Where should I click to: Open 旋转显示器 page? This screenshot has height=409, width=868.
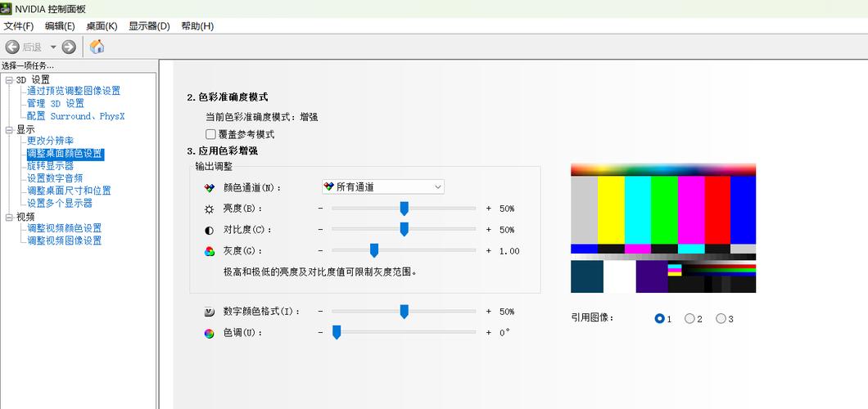pyautogui.click(x=51, y=166)
